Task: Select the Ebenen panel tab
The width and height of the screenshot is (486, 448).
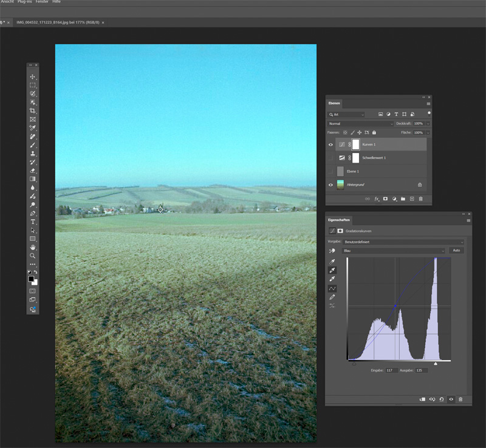Action: 334,103
